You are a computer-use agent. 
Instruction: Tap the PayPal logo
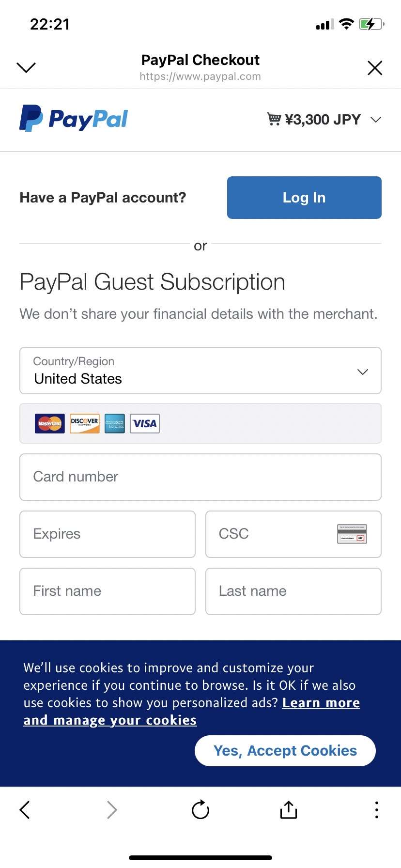[74, 119]
